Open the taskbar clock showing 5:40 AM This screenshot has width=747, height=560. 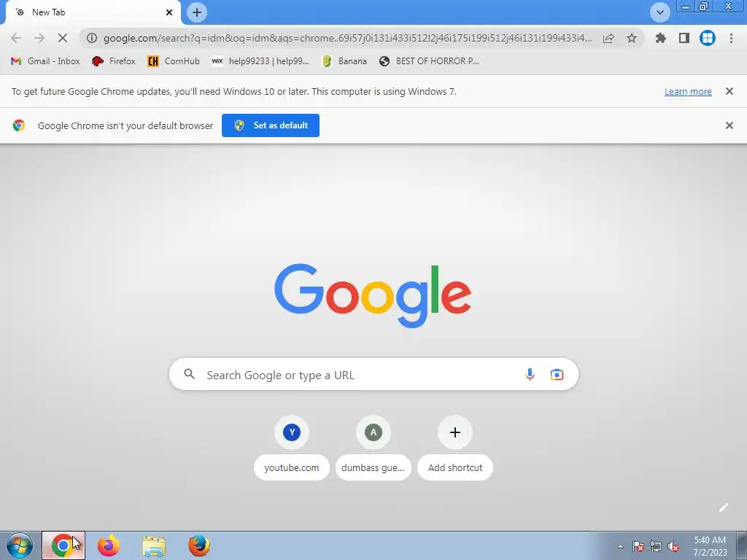click(x=710, y=546)
